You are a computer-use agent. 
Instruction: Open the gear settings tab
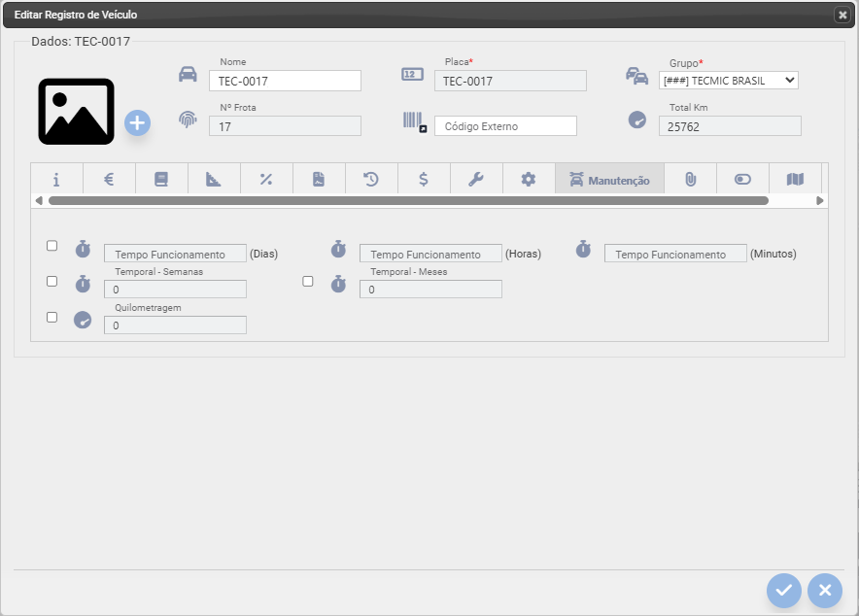tap(528, 179)
